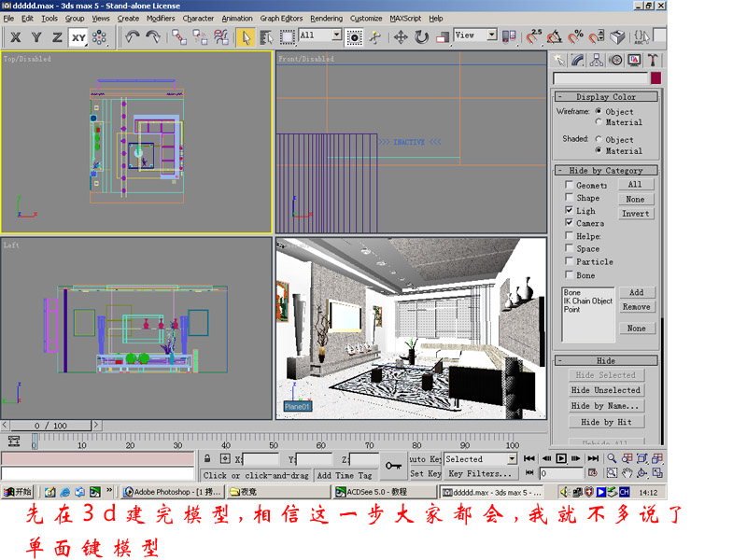
Task: Click the Hide Unselected button
Action: pyautogui.click(x=605, y=390)
